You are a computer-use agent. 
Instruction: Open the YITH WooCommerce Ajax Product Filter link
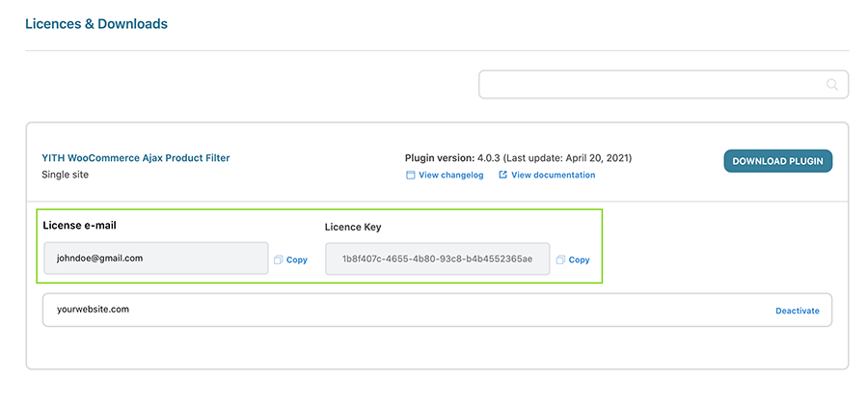pyautogui.click(x=135, y=157)
